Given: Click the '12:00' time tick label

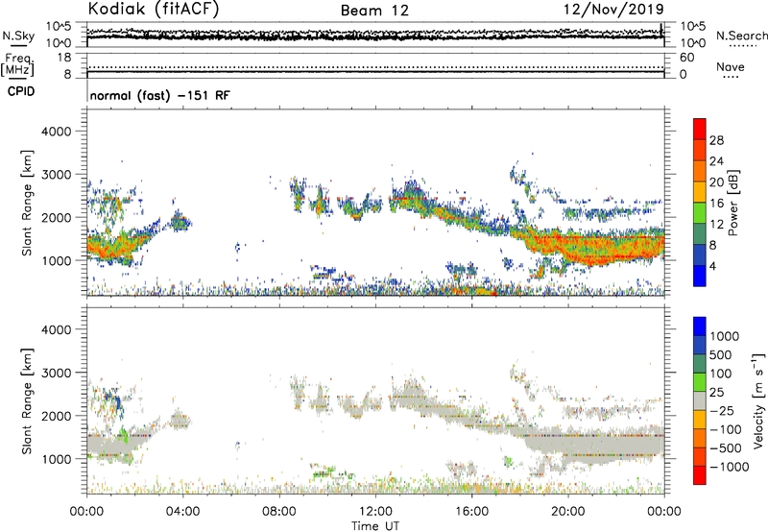Looking at the screenshot, I should point(375,512).
